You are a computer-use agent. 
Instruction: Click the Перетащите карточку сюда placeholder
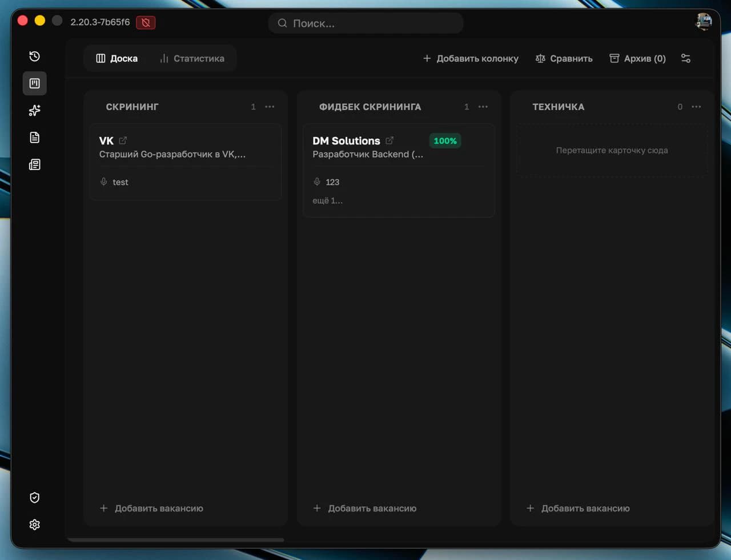pos(612,150)
